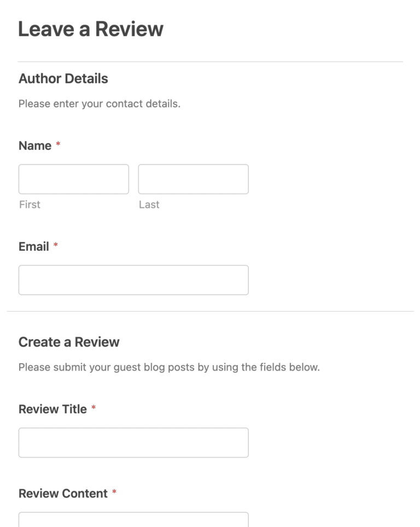This screenshot has height=527, width=420.
Task: Click the First sublabel under the name field
Action: pyautogui.click(x=29, y=205)
